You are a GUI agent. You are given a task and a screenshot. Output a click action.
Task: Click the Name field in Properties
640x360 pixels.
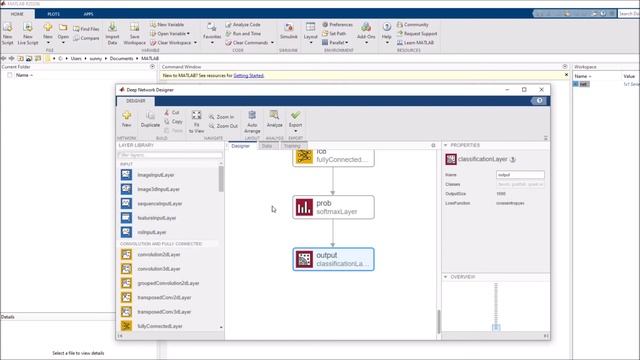tap(520, 175)
